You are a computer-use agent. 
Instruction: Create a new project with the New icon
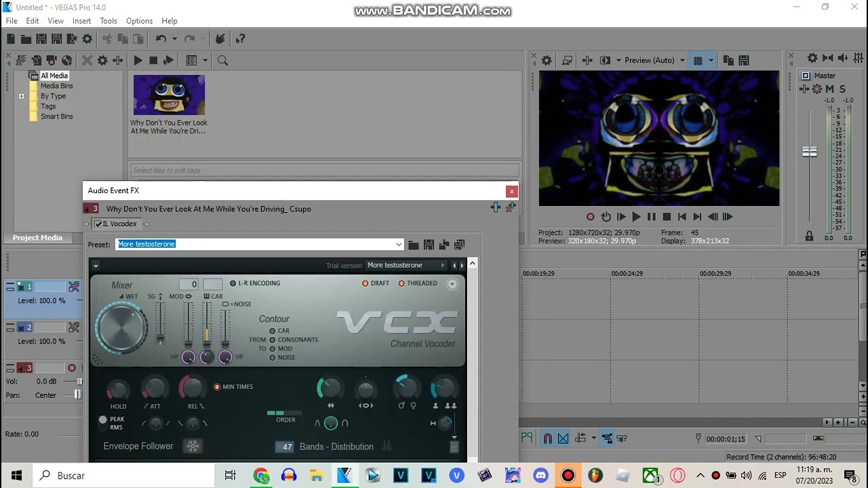(11, 39)
